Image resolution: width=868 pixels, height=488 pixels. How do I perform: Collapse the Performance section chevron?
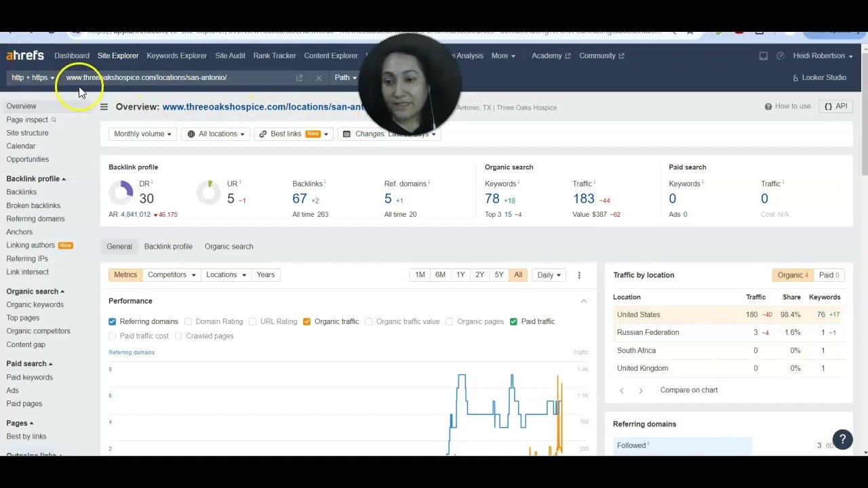(x=583, y=301)
